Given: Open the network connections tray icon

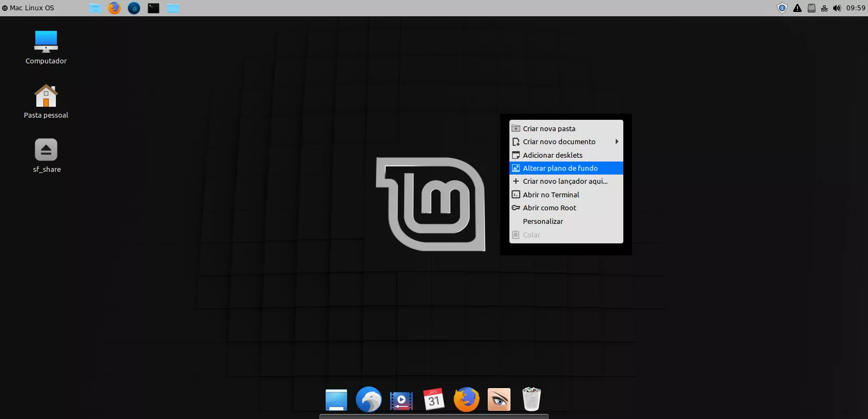Looking at the screenshot, I should pyautogui.click(x=824, y=8).
